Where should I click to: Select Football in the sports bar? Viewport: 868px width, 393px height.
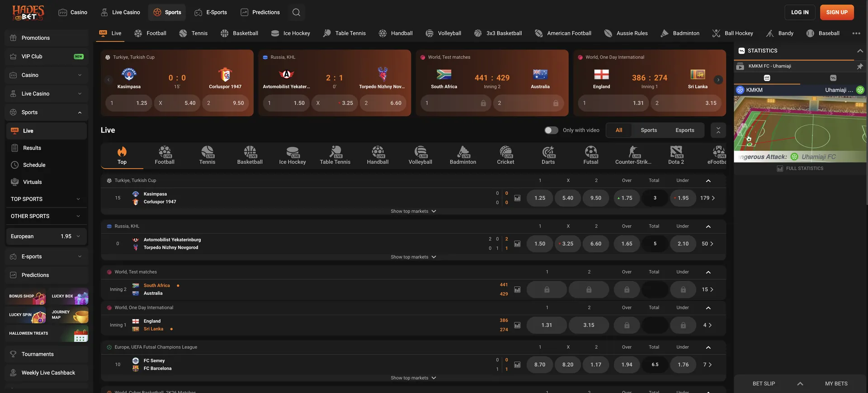(151, 33)
